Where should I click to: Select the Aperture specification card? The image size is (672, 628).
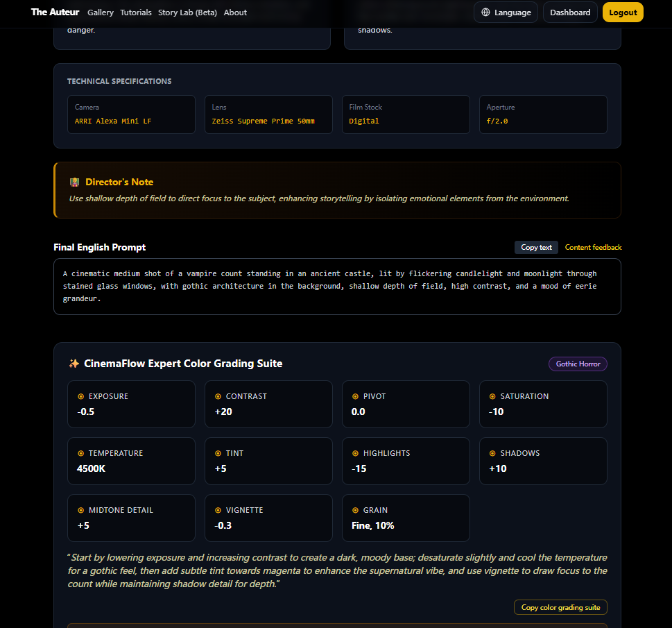tap(543, 114)
